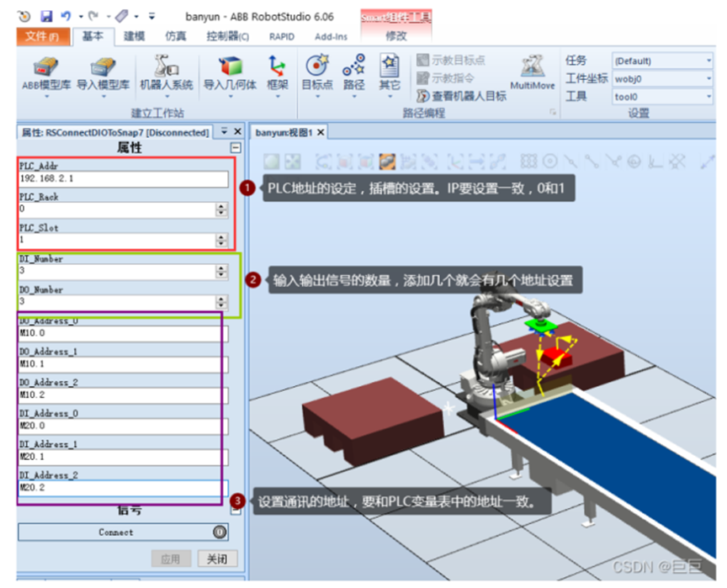
Task: Click 查看机器人目标 view robot at target
Action: coord(461,96)
